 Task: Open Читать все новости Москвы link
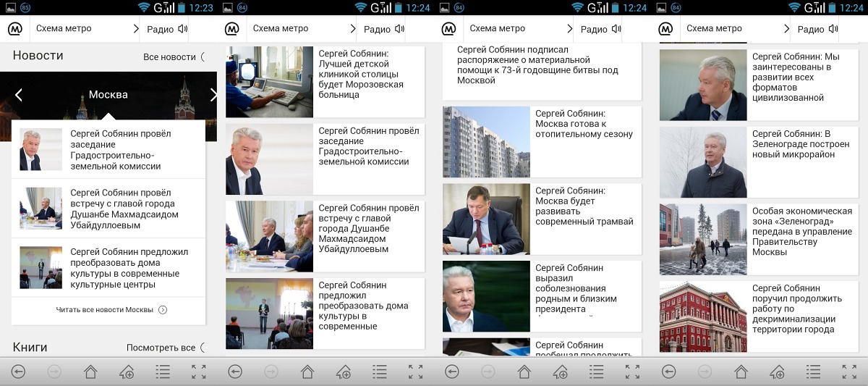111,309
